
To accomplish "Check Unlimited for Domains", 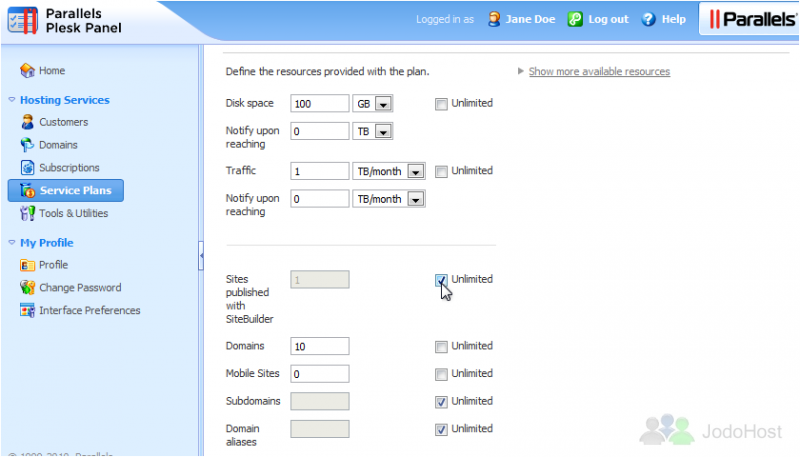I will (x=441, y=347).
